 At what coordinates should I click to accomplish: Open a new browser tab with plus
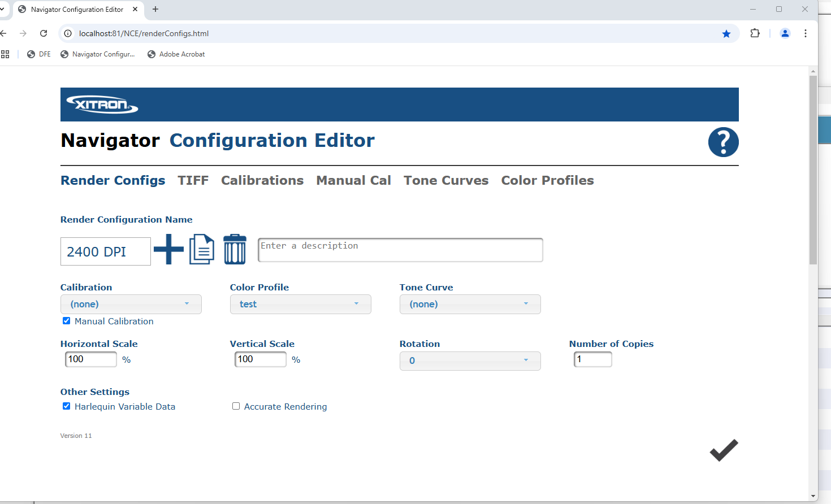click(155, 9)
